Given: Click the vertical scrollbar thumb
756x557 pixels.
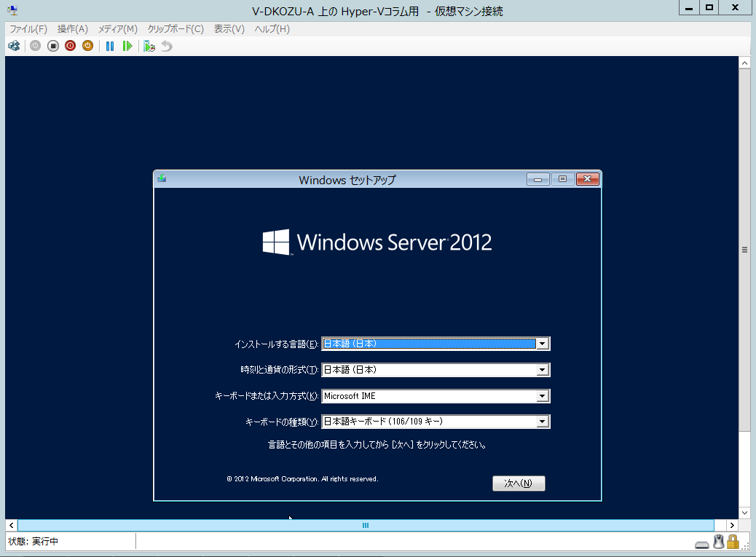Looking at the screenshot, I should tap(744, 250).
